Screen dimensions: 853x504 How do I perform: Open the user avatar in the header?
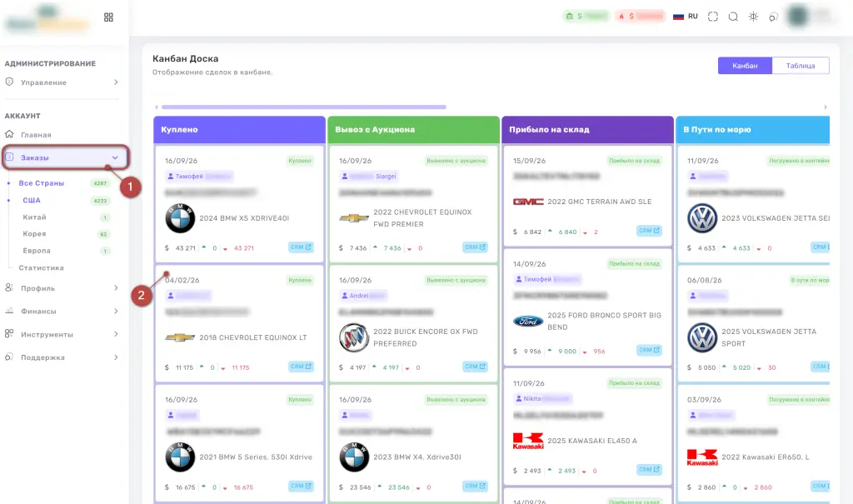click(798, 16)
